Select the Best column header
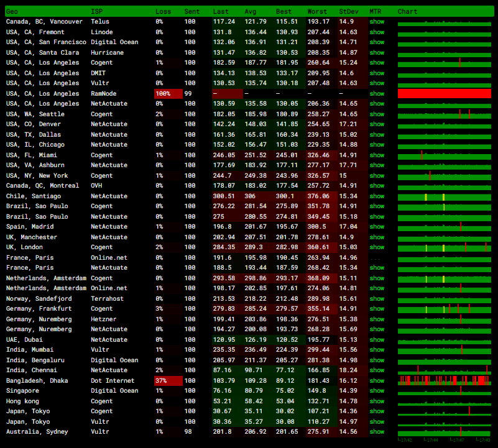Viewport: 498px width, 448px height. pyautogui.click(x=284, y=11)
